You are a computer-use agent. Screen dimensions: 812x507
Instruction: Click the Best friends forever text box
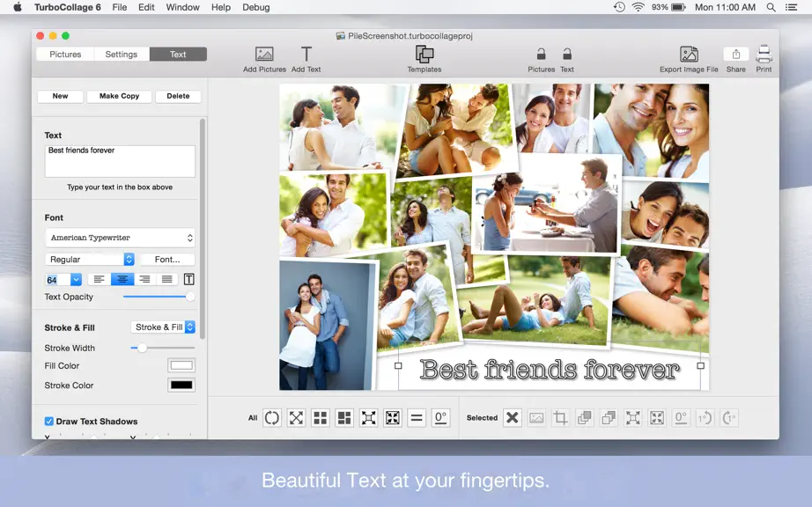click(x=120, y=161)
